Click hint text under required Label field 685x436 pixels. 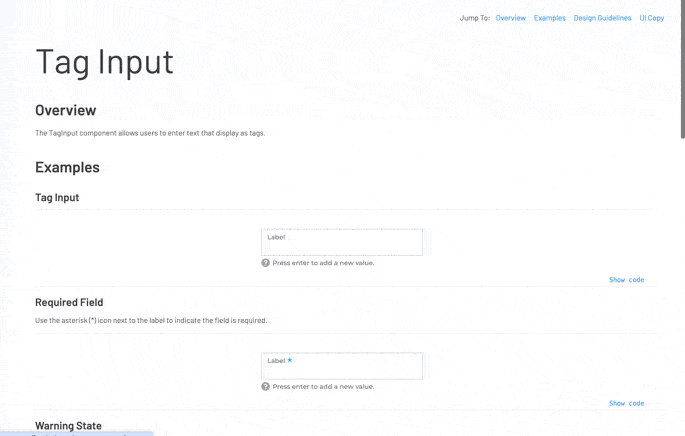tap(323, 386)
